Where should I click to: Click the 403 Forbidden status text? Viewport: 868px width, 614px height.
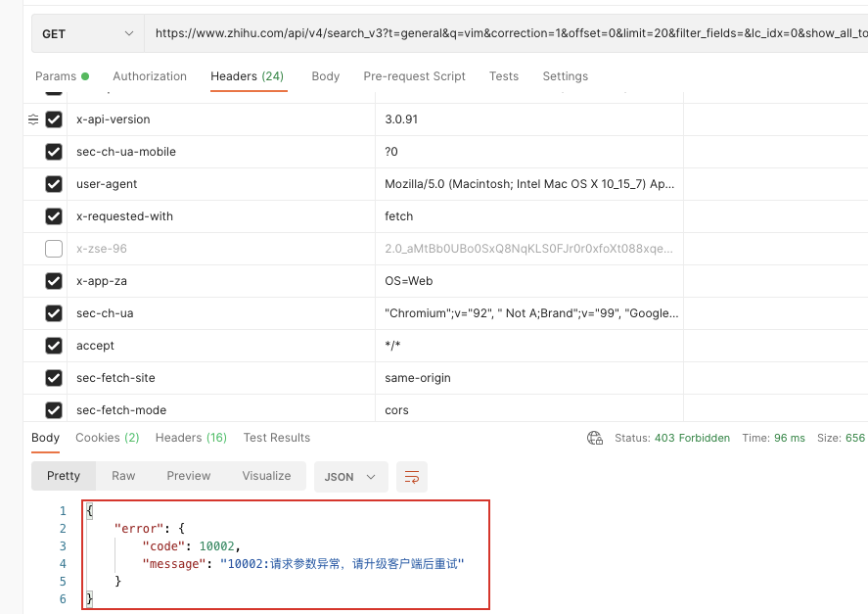(x=692, y=439)
